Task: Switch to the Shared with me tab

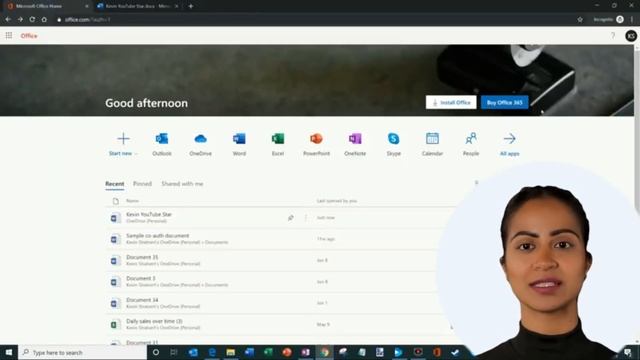Action: pyautogui.click(x=182, y=184)
